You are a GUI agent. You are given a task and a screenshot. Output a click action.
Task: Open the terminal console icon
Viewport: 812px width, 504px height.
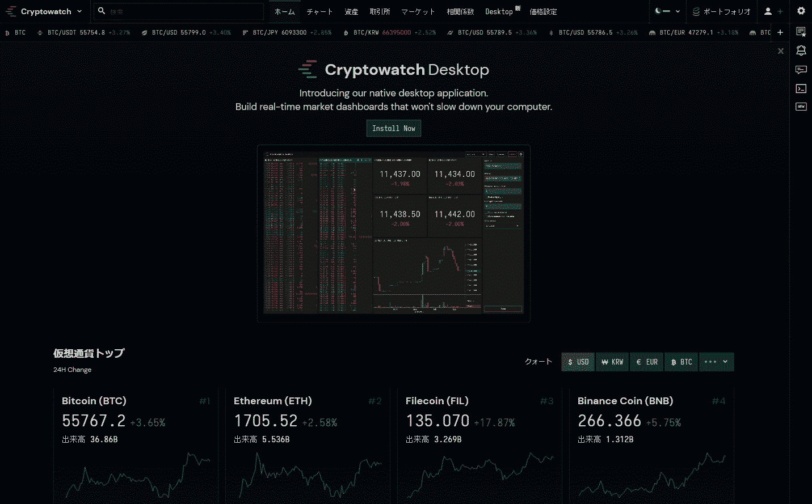(x=801, y=88)
